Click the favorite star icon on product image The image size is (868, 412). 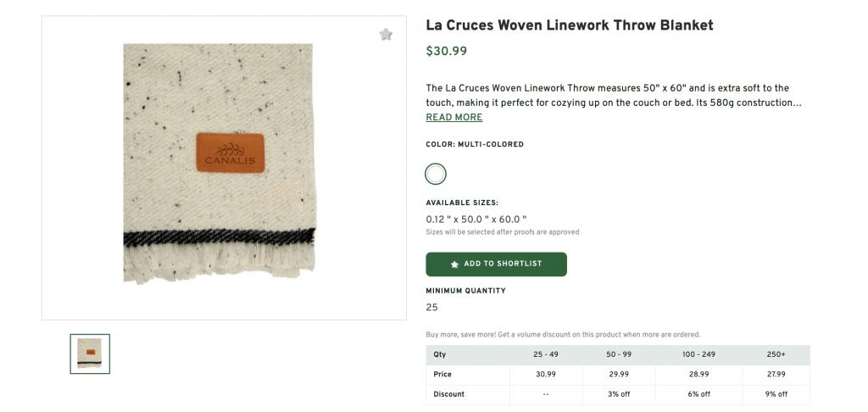coord(386,35)
